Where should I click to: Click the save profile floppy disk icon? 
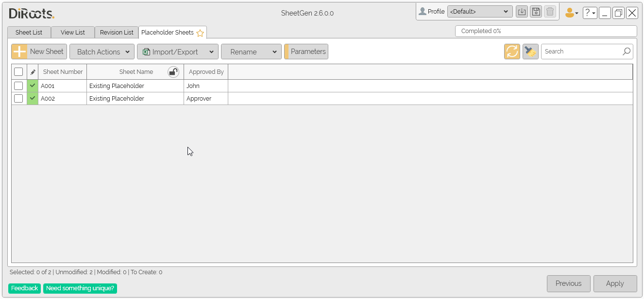point(536,11)
